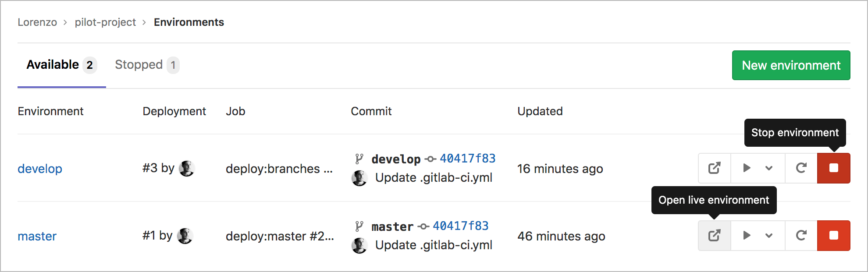Stop the master environment with the red button
This screenshot has height=272, width=868.
834,236
